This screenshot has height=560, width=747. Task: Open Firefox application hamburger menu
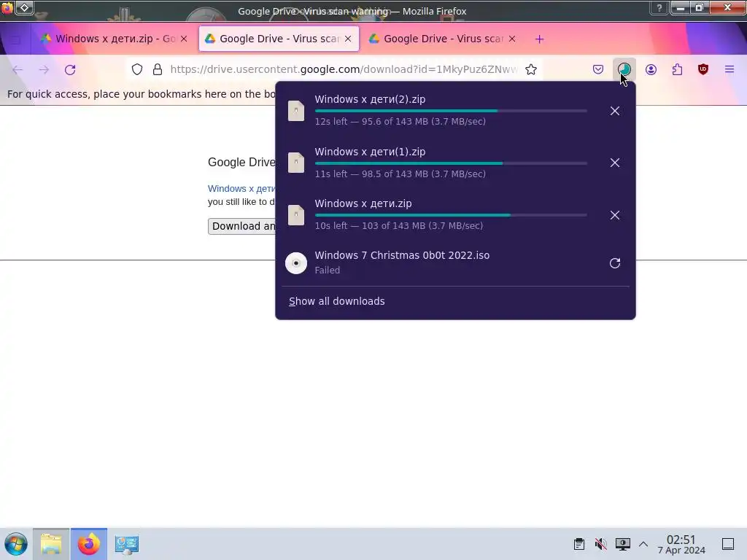coord(729,69)
